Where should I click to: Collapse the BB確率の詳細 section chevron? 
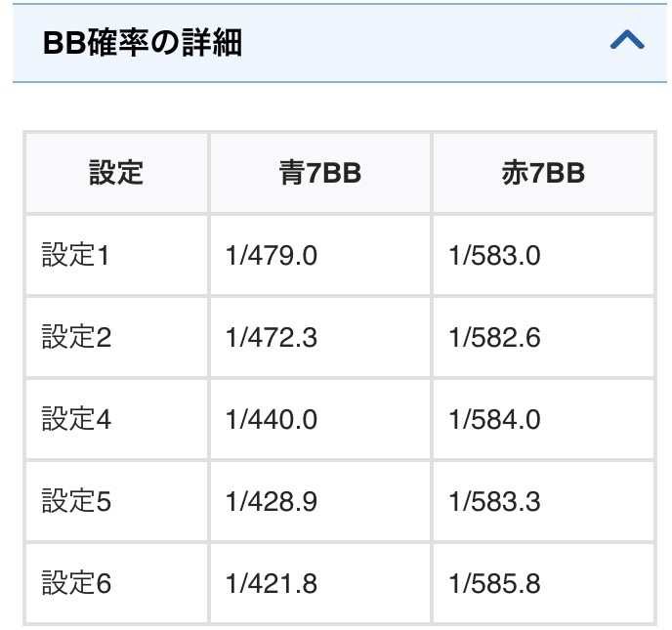click(627, 40)
